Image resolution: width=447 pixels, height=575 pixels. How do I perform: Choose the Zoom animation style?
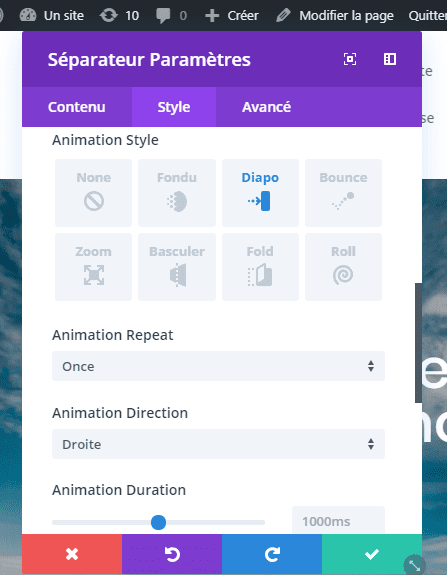click(93, 267)
